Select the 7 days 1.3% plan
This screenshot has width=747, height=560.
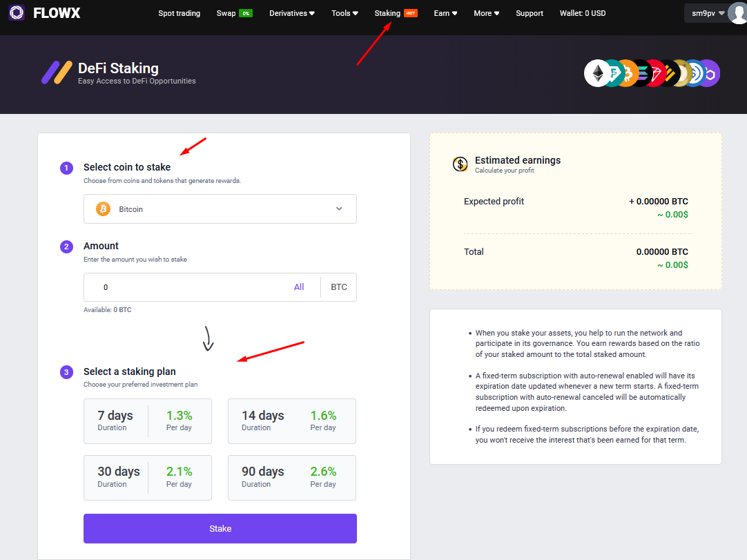coord(148,421)
